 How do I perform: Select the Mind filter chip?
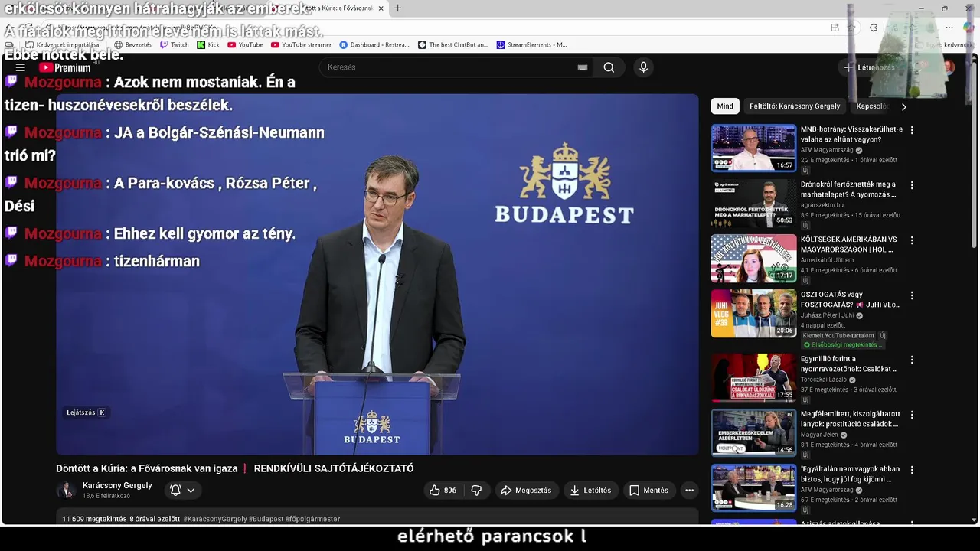pos(725,106)
